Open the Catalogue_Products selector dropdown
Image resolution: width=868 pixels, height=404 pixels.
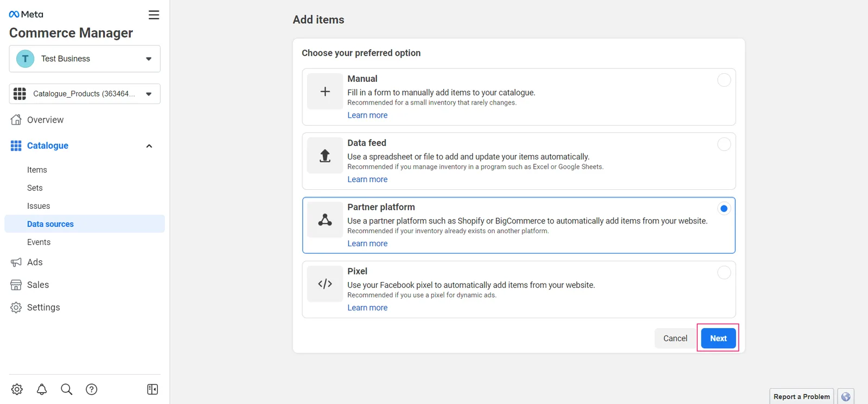pyautogui.click(x=85, y=94)
